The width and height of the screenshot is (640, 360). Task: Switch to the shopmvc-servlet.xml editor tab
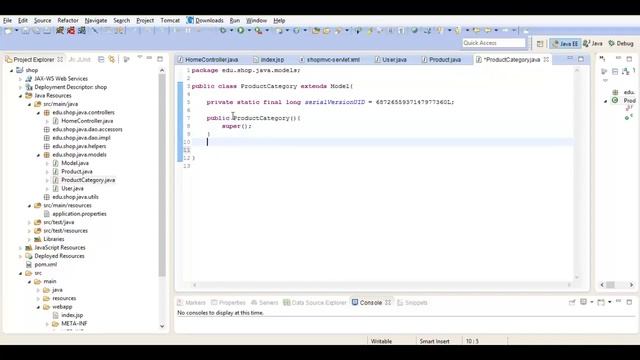pyautogui.click(x=329, y=60)
